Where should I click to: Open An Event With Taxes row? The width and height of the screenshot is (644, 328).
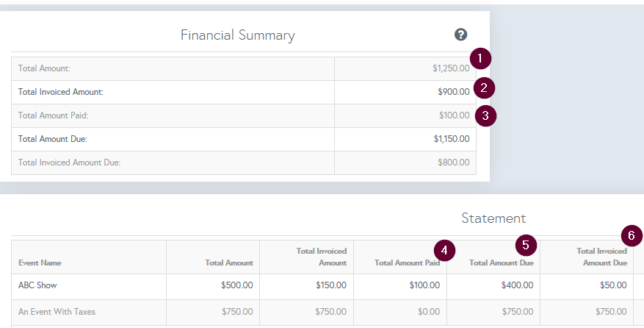57,312
